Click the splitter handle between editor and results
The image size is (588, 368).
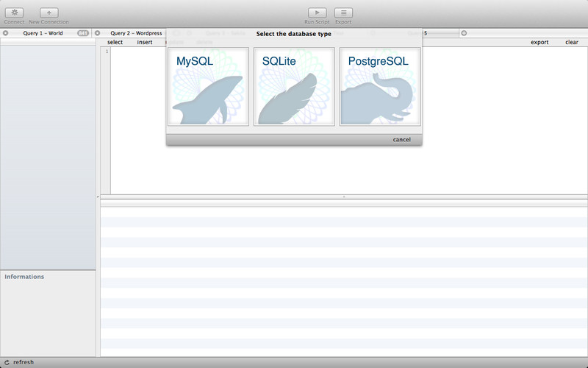pos(344,197)
